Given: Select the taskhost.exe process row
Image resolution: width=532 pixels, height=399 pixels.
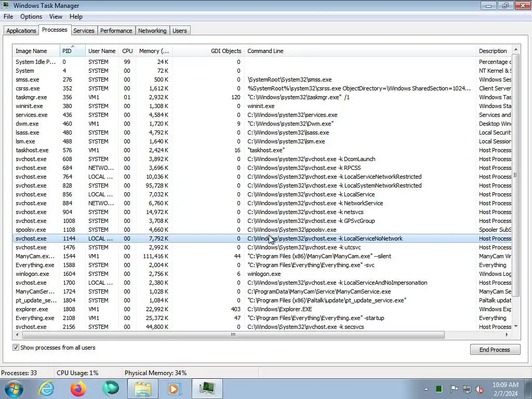Looking at the screenshot, I should pos(262,150).
